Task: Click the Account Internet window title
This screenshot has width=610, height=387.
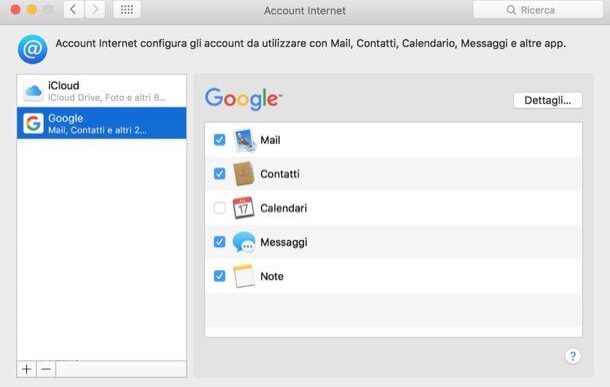Action: 305,11
